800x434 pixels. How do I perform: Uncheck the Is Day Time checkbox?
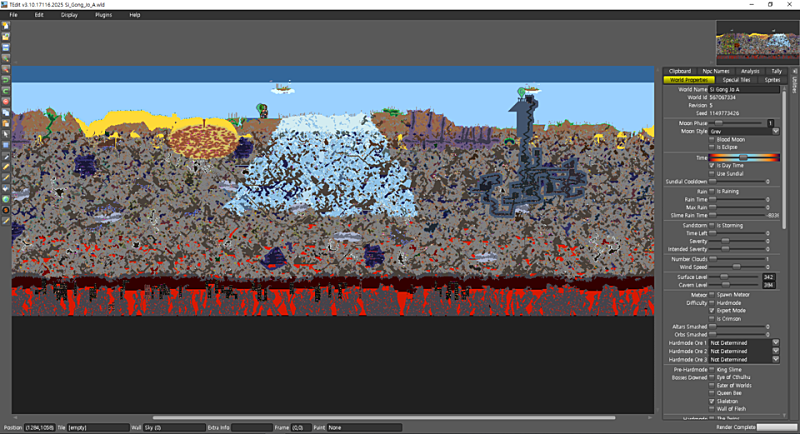[x=712, y=165]
